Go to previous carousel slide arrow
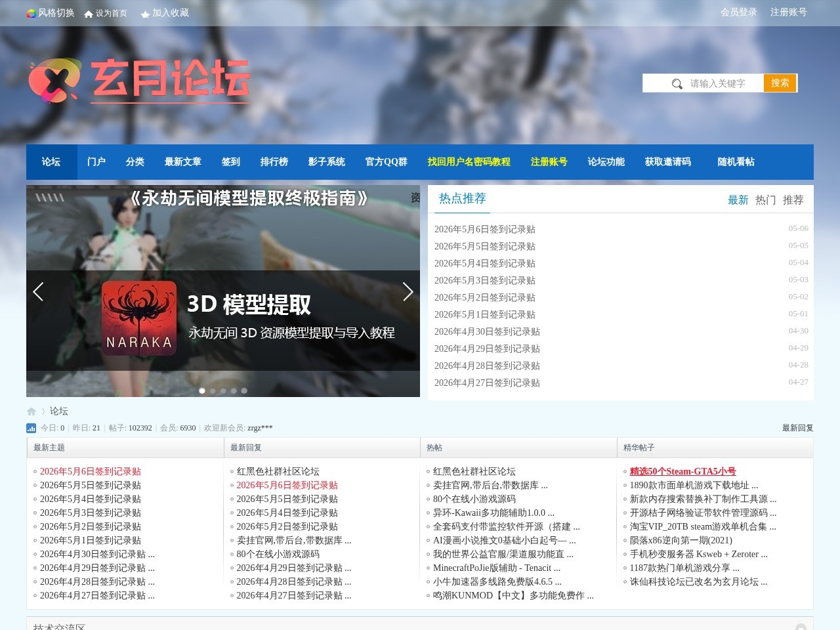This screenshot has width=840, height=630. point(38,291)
